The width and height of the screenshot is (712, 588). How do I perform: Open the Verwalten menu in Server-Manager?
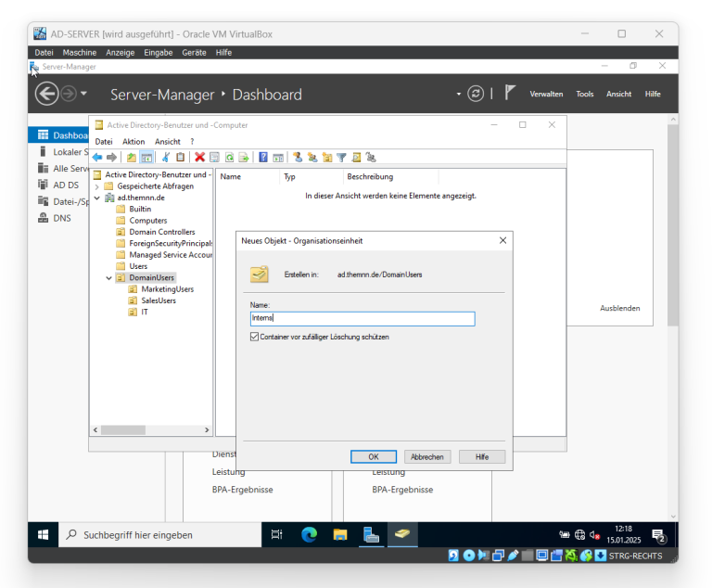coord(546,94)
